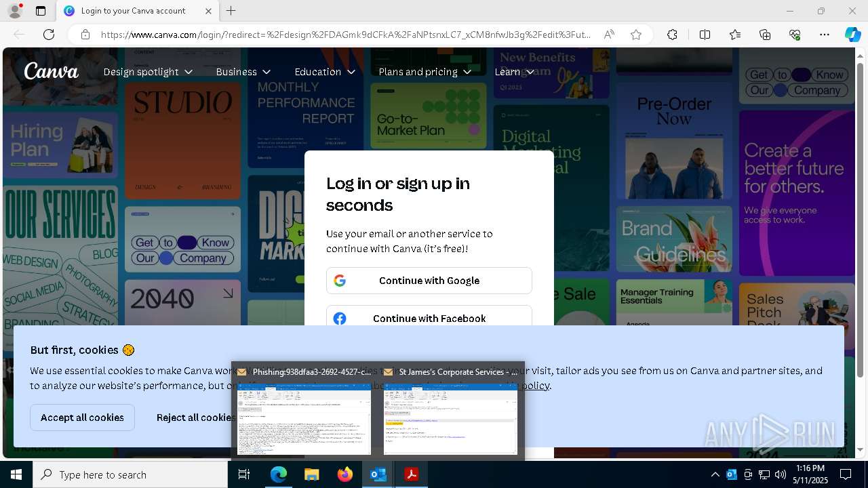Open Collections icon
This screenshot has height=488, width=868.
(765, 35)
